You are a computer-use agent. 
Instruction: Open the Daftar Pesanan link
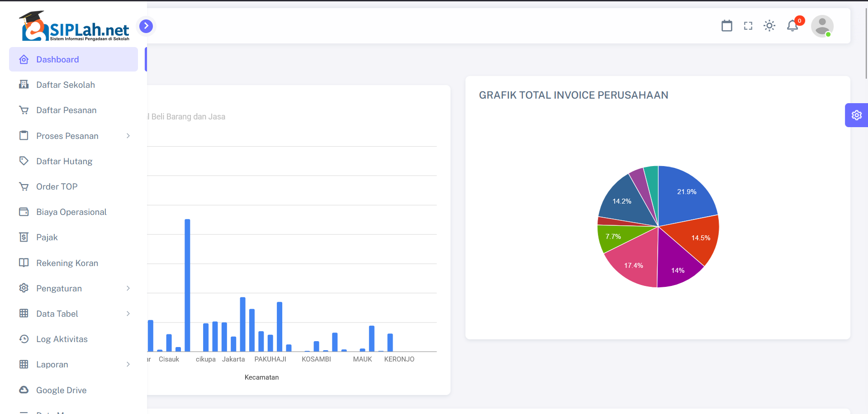(66, 110)
